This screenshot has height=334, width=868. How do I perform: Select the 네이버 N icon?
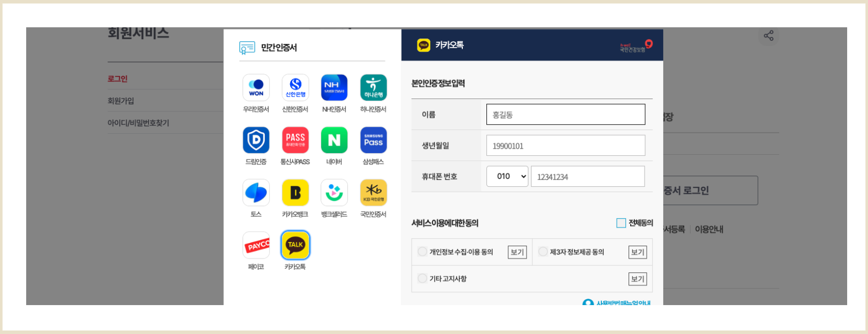click(x=335, y=140)
